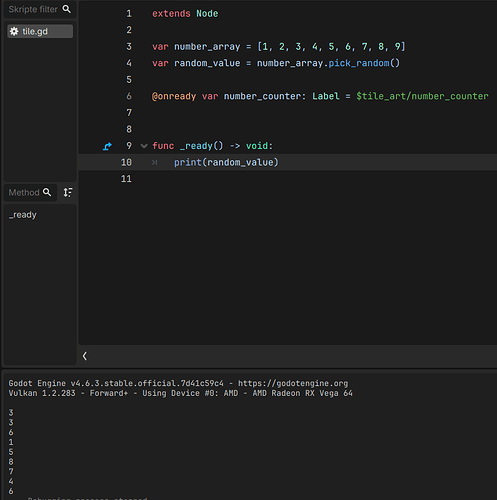Click '$tile_art/number_counter' node path
Screen dimensions: 497x500
[422, 96]
